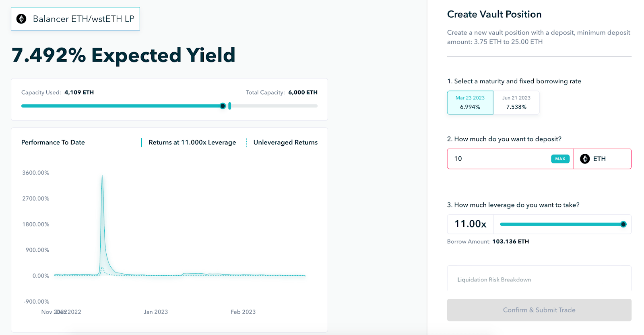Click the Jan 2023 axis label
Viewport: 644px width, 335px height.
pos(156,312)
